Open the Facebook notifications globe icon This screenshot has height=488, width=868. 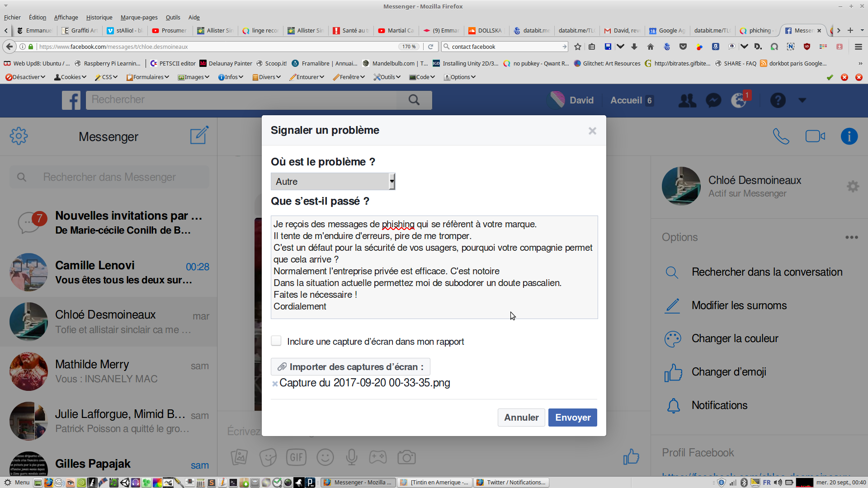pyautogui.click(x=739, y=100)
